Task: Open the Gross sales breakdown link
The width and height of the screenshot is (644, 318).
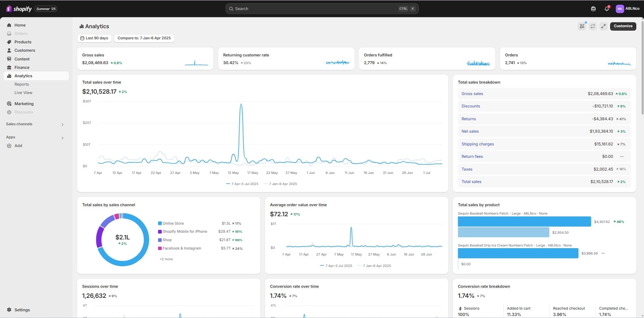Action: coord(472,94)
